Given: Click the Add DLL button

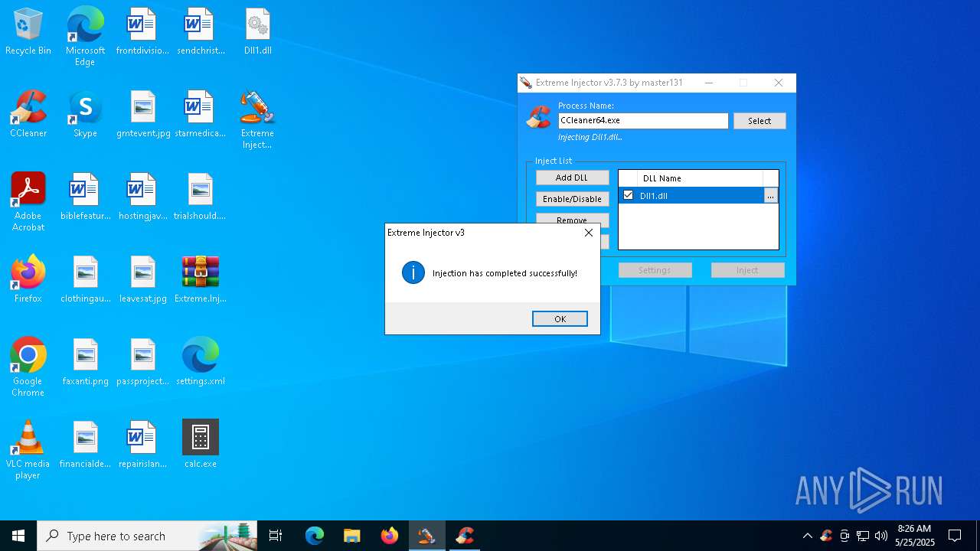Looking at the screenshot, I should point(572,178).
